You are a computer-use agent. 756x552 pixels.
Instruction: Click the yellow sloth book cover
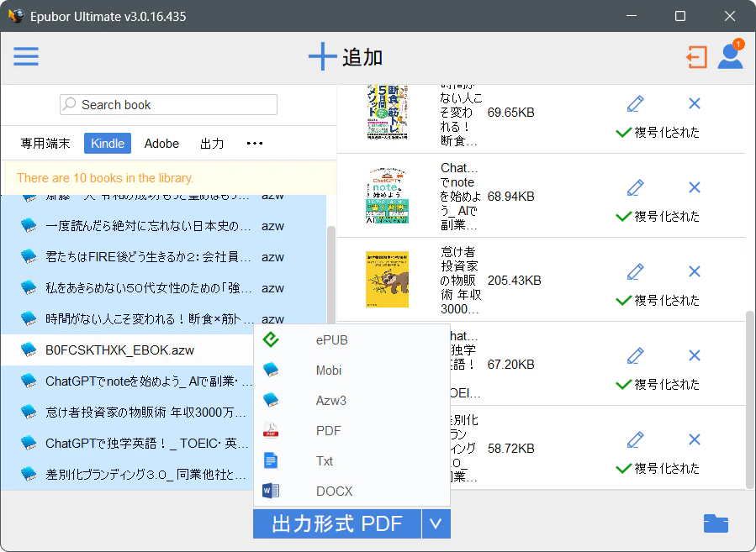[387, 280]
